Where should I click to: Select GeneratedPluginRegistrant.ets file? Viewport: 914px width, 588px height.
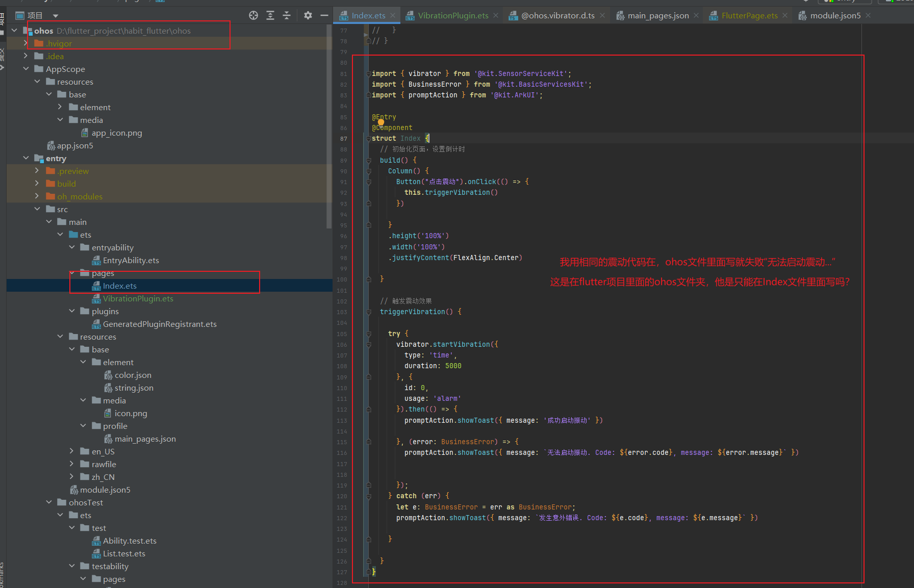click(160, 324)
